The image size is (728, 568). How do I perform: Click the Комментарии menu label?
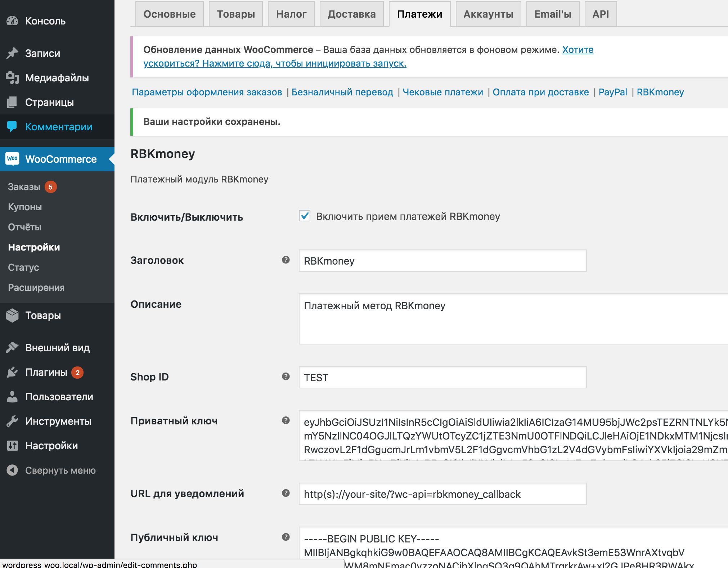pos(59,127)
